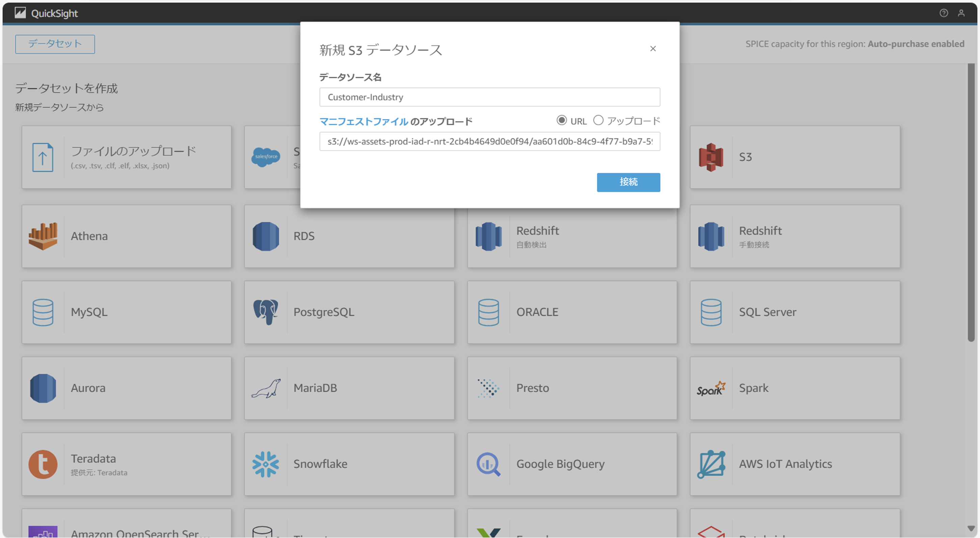
Task: Click the S3 manifest URL field
Action: [489, 141]
